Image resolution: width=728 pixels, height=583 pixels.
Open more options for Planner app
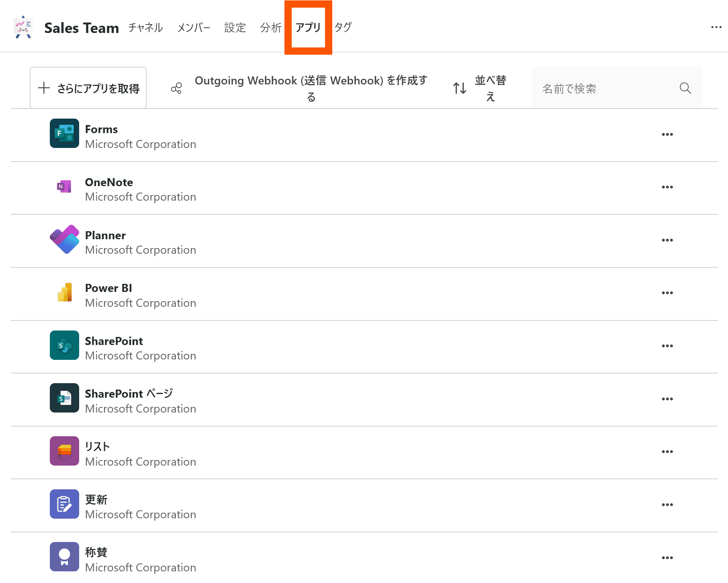pos(667,240)
